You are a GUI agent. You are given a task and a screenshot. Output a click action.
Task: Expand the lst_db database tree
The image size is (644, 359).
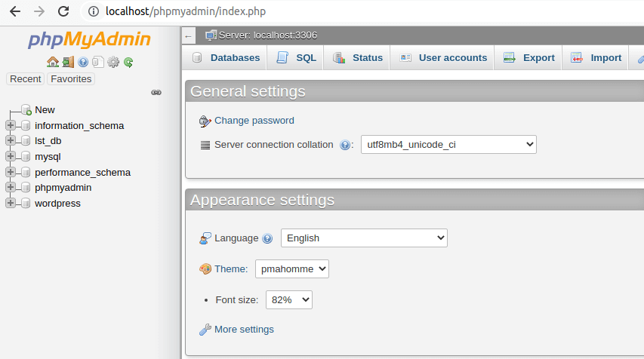coord(11,141)
